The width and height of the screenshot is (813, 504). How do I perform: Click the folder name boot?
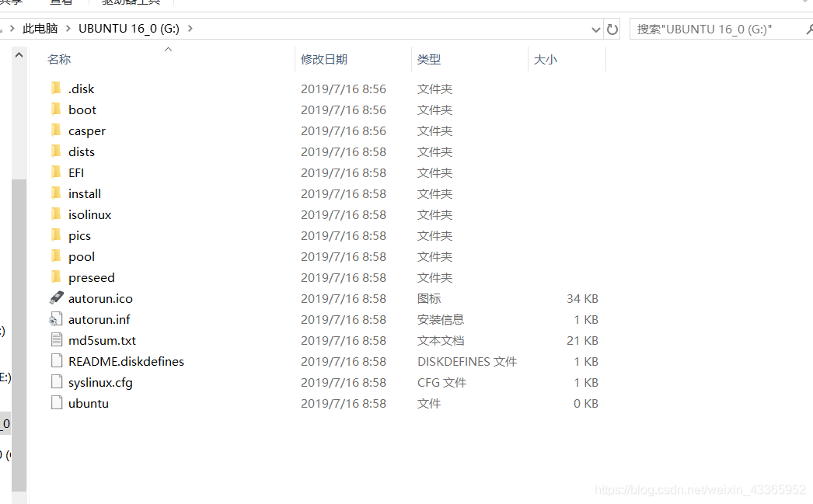(82, 109)
